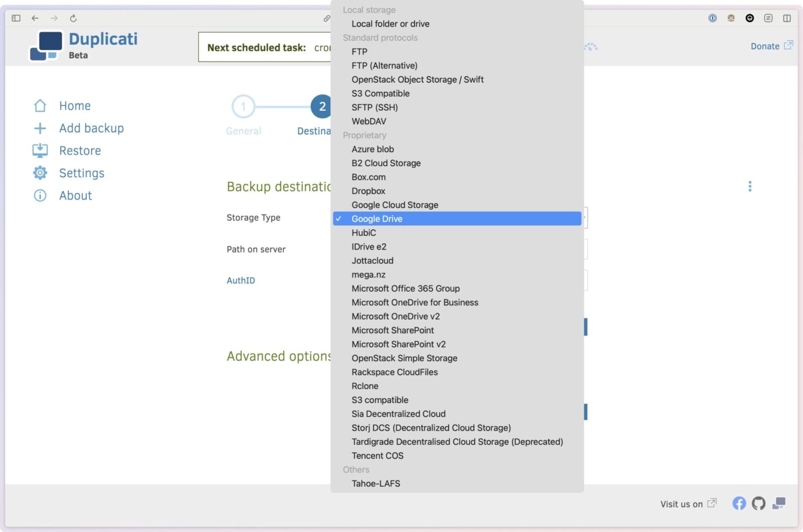This screenshot has width=803, height=532.
Task: Choose SFTP (SSH) storage option
Action: 374,107
